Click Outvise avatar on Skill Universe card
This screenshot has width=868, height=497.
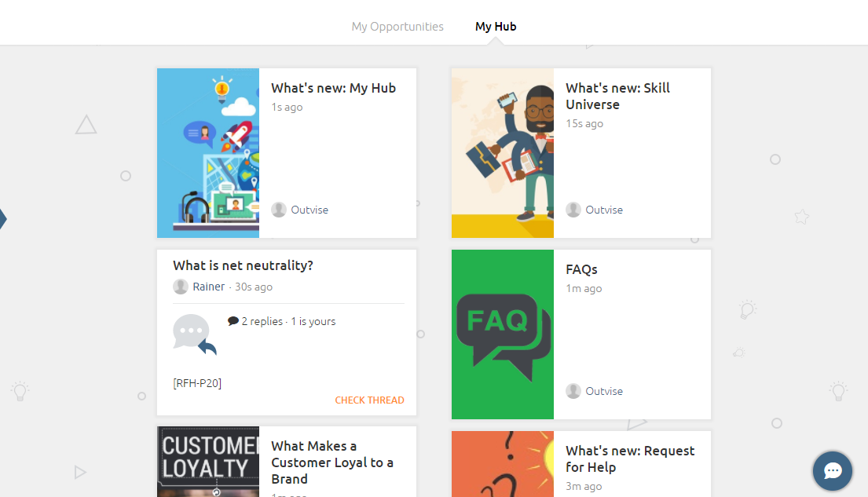[x=573, y=210]
